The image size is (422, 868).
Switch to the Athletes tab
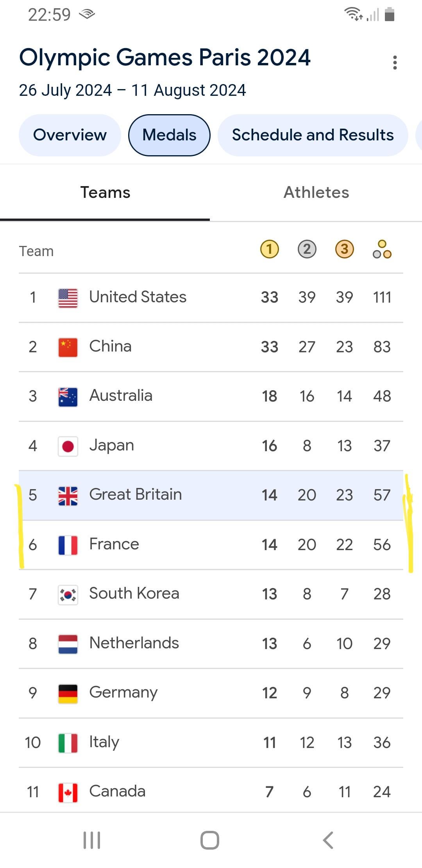pyautogui.click(x=316, y=192)
